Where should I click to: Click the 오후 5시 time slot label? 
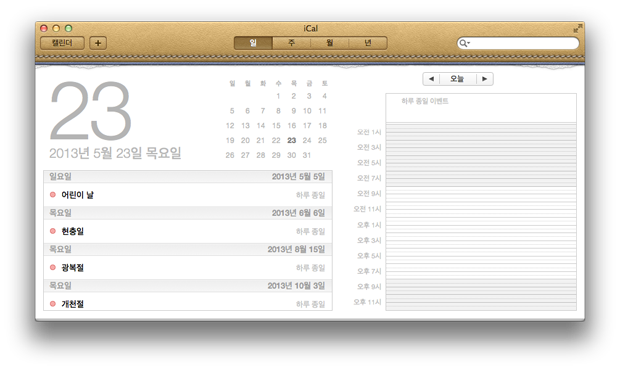point(369,256)
